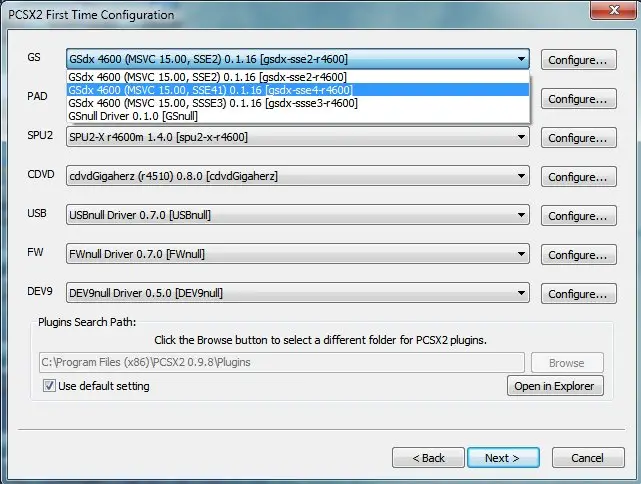Open the DEV9 plugin dropdown
Screen dimensions: 641x484
click(520, 294)
